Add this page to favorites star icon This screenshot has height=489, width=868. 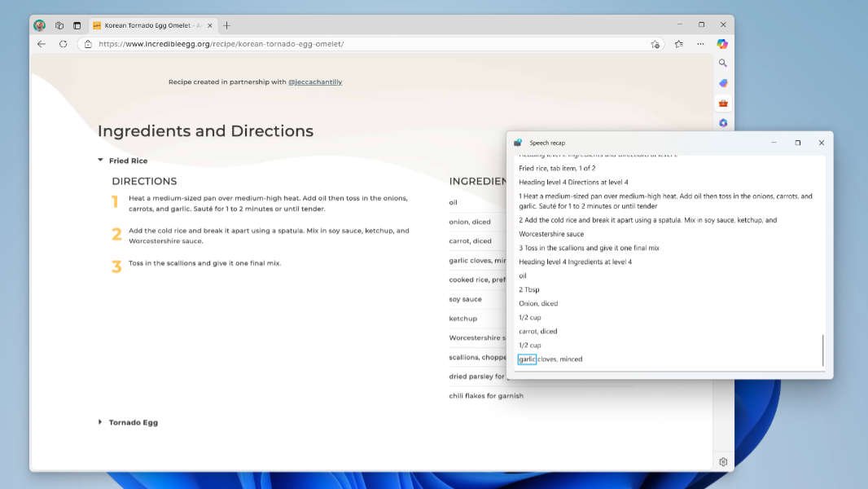pyautogui.click(x=655, y=44)
